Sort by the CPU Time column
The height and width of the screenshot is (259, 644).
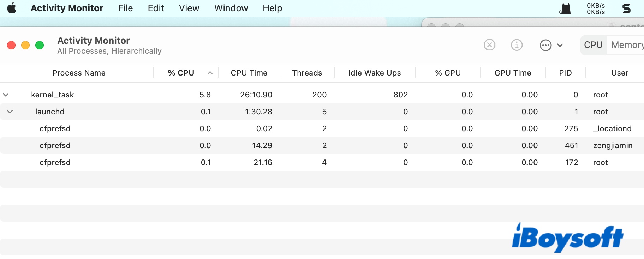click(x=249, y=73)
